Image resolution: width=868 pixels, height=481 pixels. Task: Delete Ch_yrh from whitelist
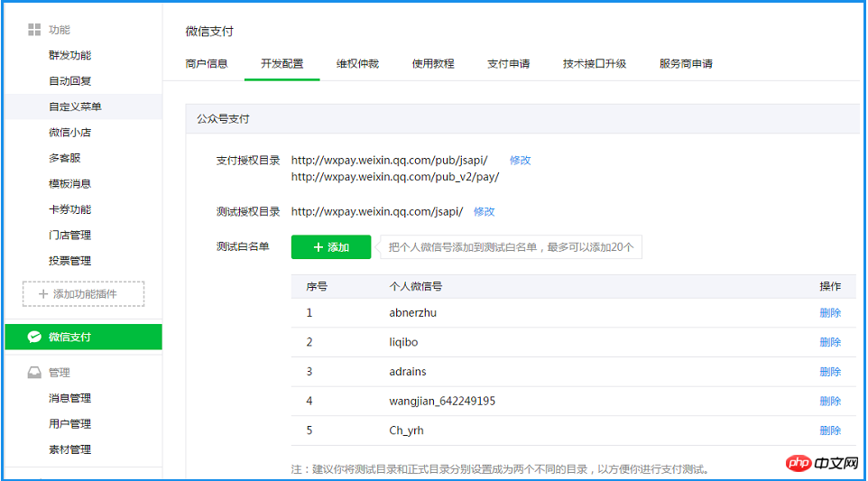[830, 430]
